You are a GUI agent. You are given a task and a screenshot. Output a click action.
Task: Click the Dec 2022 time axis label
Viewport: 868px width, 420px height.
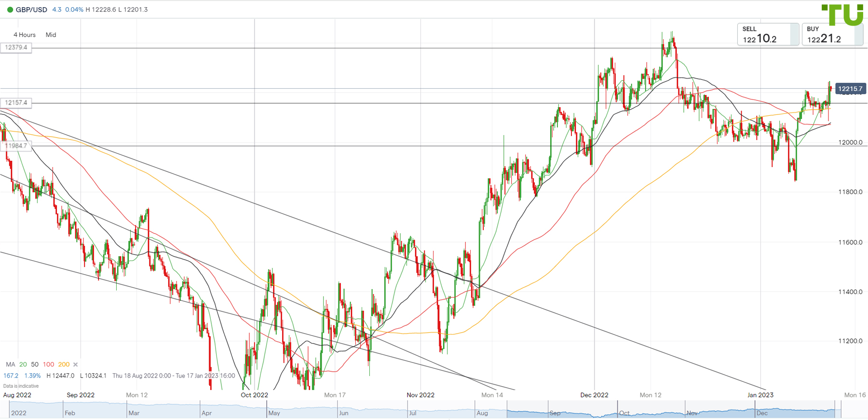tap(594, 395)
